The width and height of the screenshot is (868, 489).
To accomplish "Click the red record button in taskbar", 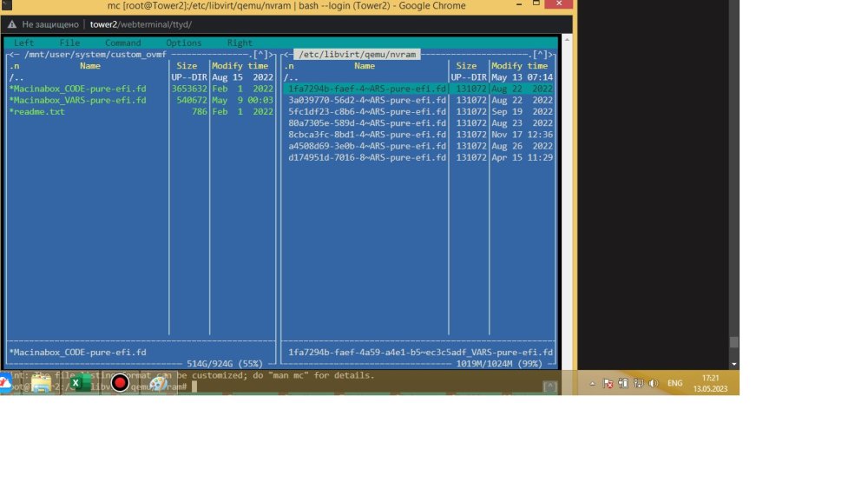I will [x=120, y=383].
